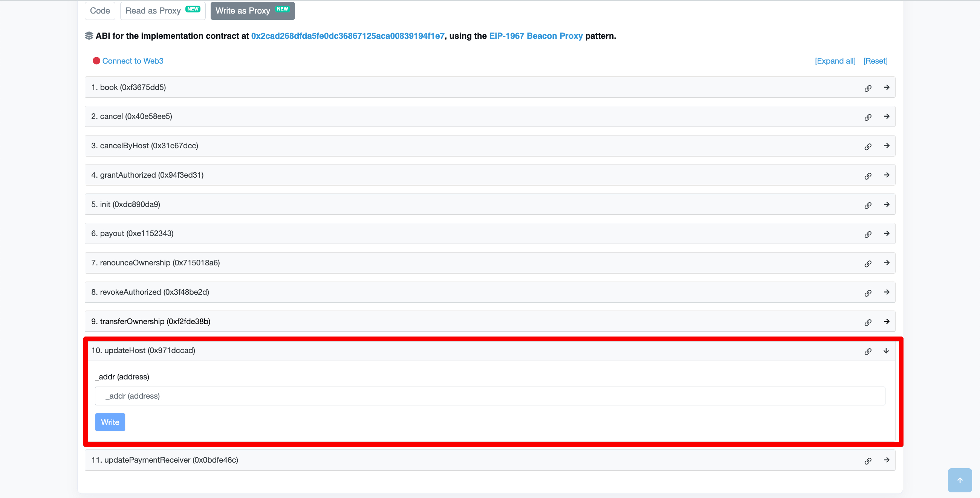Screen dimensions: 980x498
Task: Expand renounceOwnership with its arrow
Action: pyautogui.click(x=887, y=262)
